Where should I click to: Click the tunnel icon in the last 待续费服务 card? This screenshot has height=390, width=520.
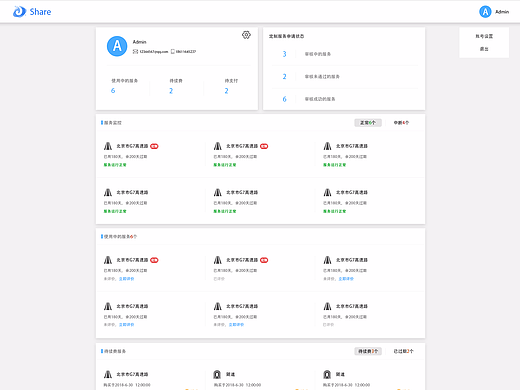point(327,374)
